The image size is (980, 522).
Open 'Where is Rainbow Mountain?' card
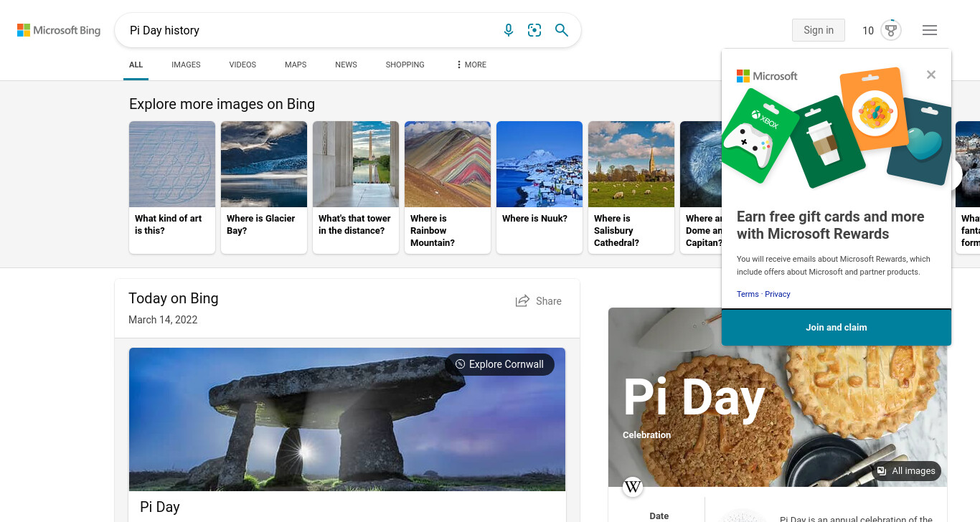(448, 187)
